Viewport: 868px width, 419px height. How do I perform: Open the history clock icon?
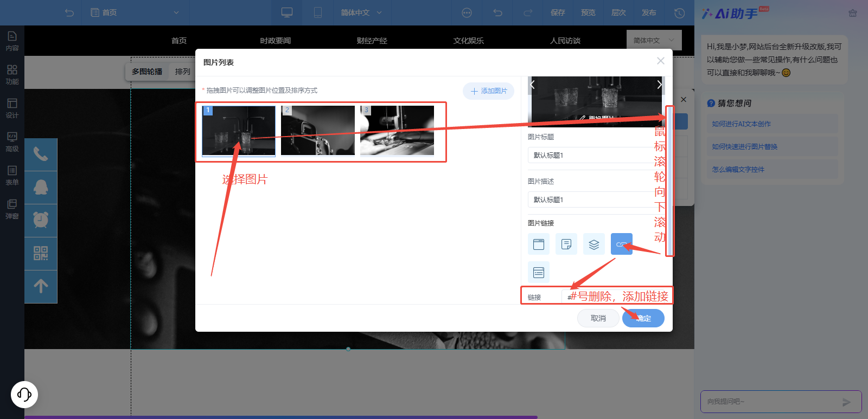coord(679,12)
